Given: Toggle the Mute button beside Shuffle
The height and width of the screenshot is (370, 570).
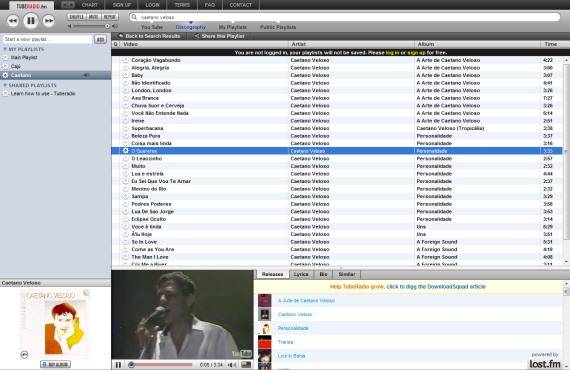Looking at the screenshot, I should 93,17.
